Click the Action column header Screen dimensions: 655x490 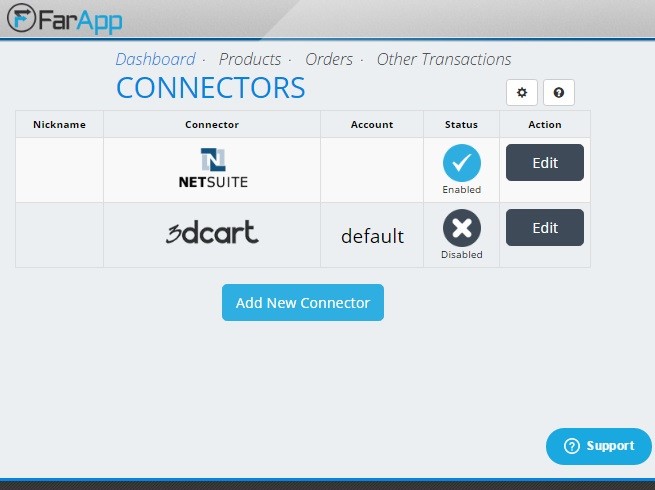(x=545, y=124)
